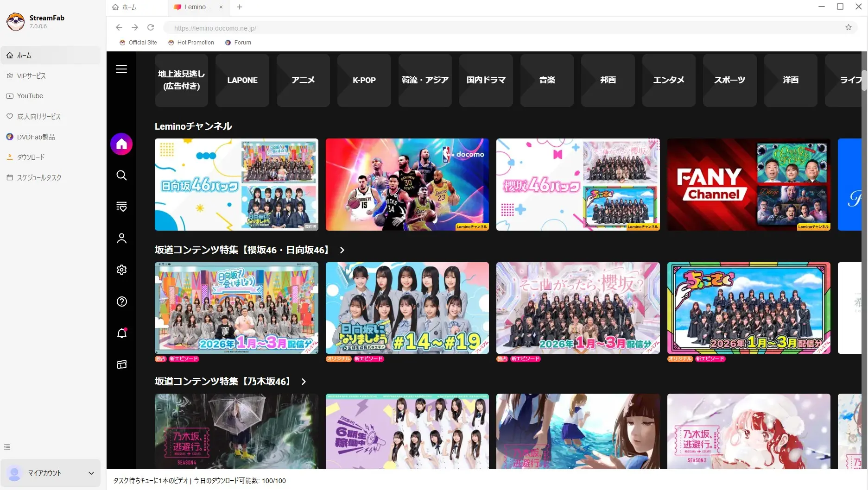
Task: Select K-POP category
Action: point(364,80)
